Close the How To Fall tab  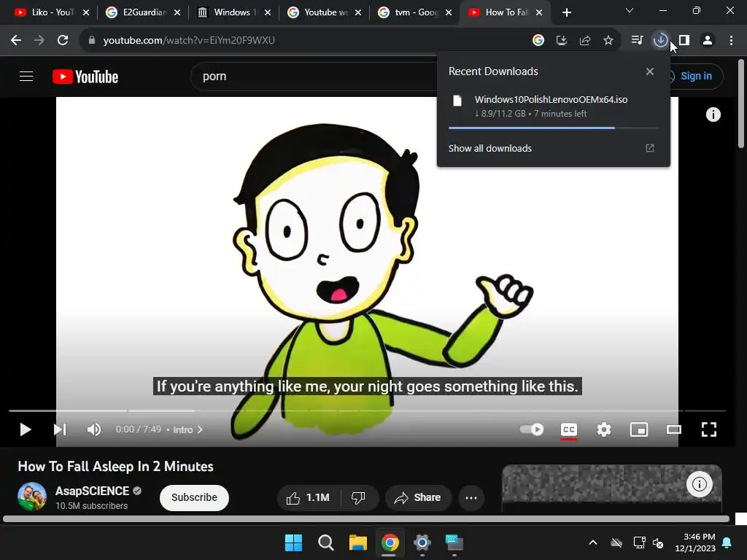click(539, 12)
